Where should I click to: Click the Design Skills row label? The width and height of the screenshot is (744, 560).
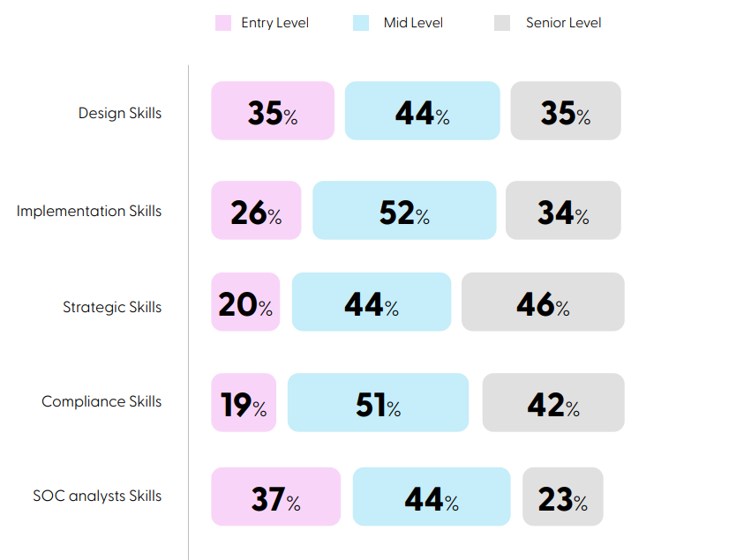pos(120,113)
